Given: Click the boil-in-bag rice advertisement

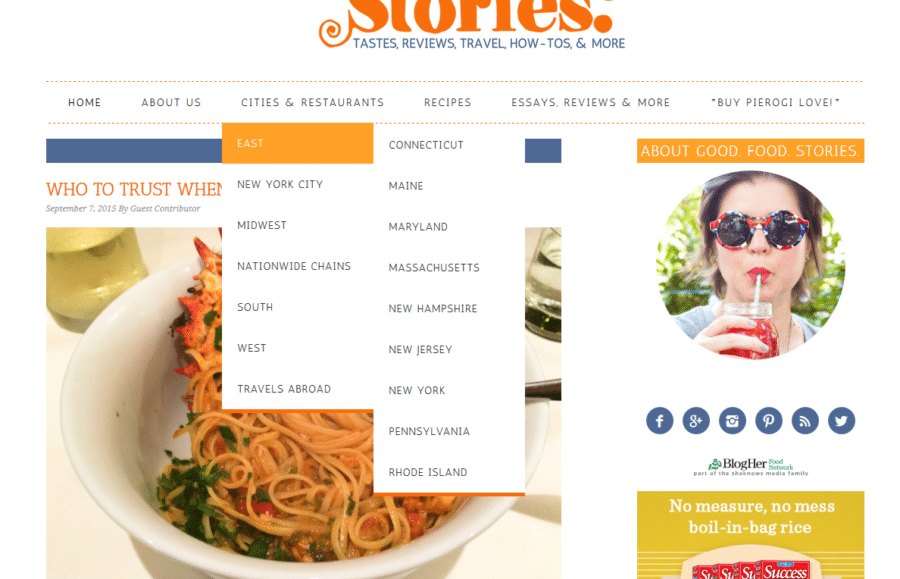Looking at the screenshot, I should point(750,535).
